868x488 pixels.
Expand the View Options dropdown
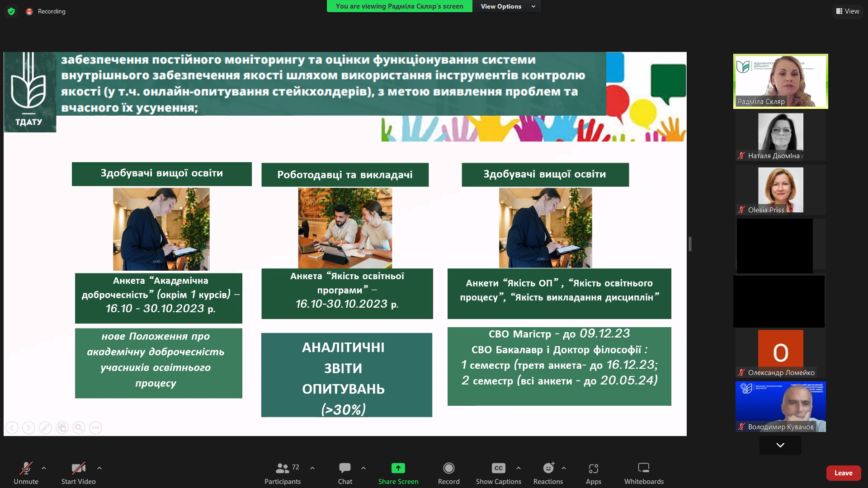coord(507,6)
